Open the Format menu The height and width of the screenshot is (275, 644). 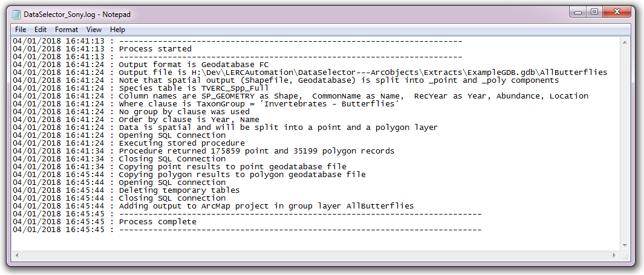[67, 30]
